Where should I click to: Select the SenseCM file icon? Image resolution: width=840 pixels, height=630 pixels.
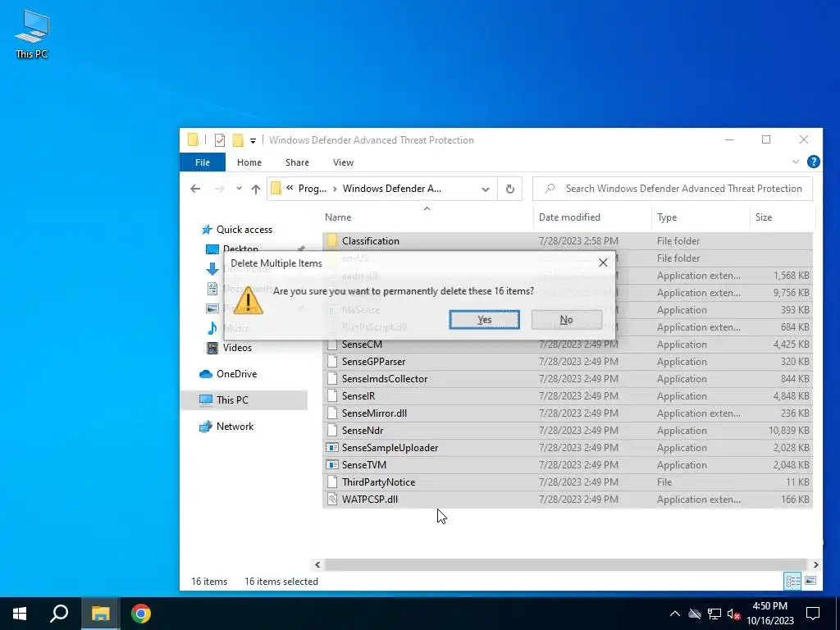coord(332,345)
